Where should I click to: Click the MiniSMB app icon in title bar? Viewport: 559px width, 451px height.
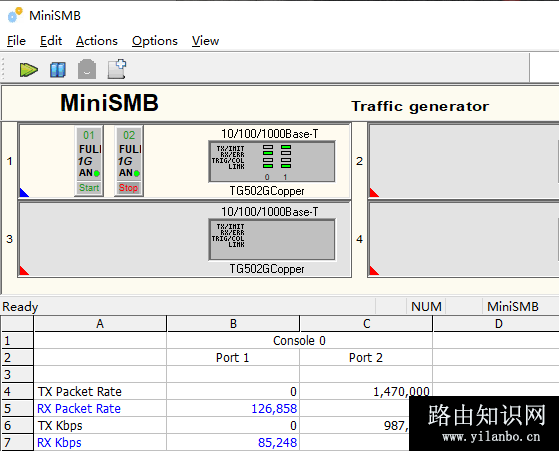pyautogui.click(x=15, y=15)
